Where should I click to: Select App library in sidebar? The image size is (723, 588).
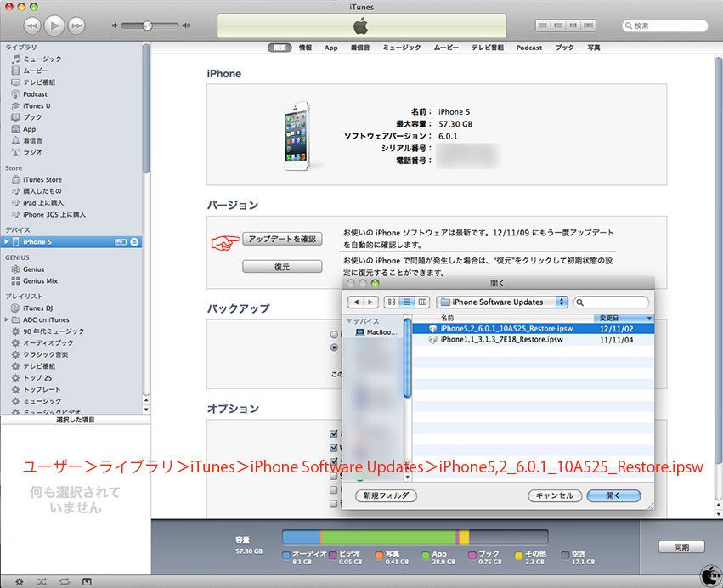(29, 129)
